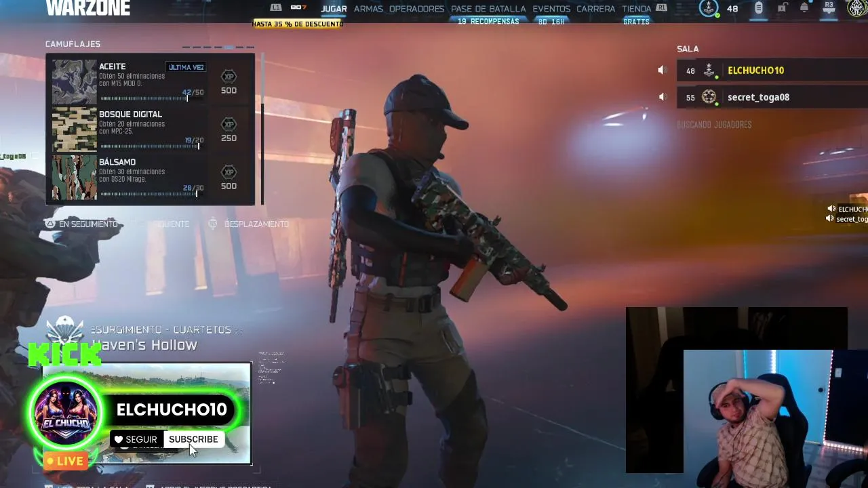Open the battle token icon in top bar

tap(759, 8)
